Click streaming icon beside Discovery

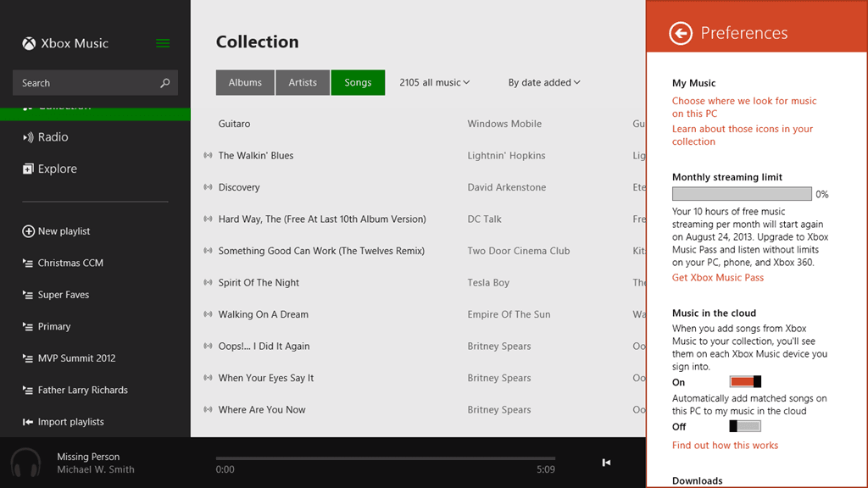[208, 187]
